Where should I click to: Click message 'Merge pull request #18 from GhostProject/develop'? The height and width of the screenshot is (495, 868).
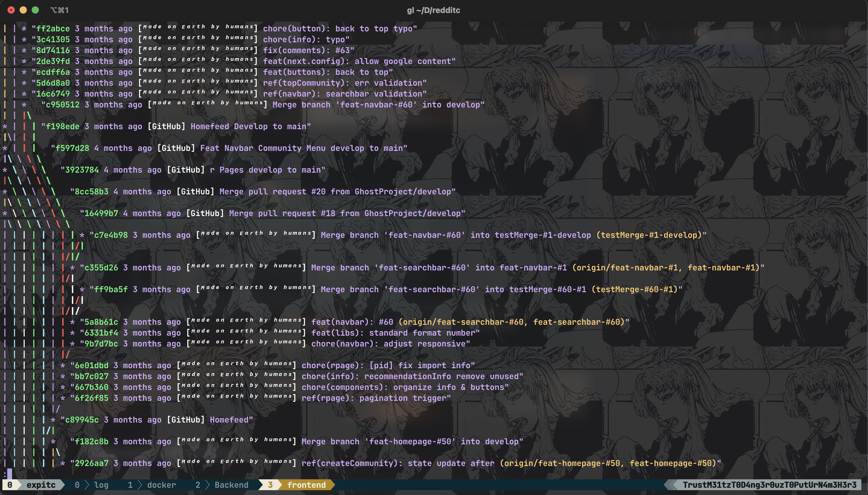[x=345, y=213]
